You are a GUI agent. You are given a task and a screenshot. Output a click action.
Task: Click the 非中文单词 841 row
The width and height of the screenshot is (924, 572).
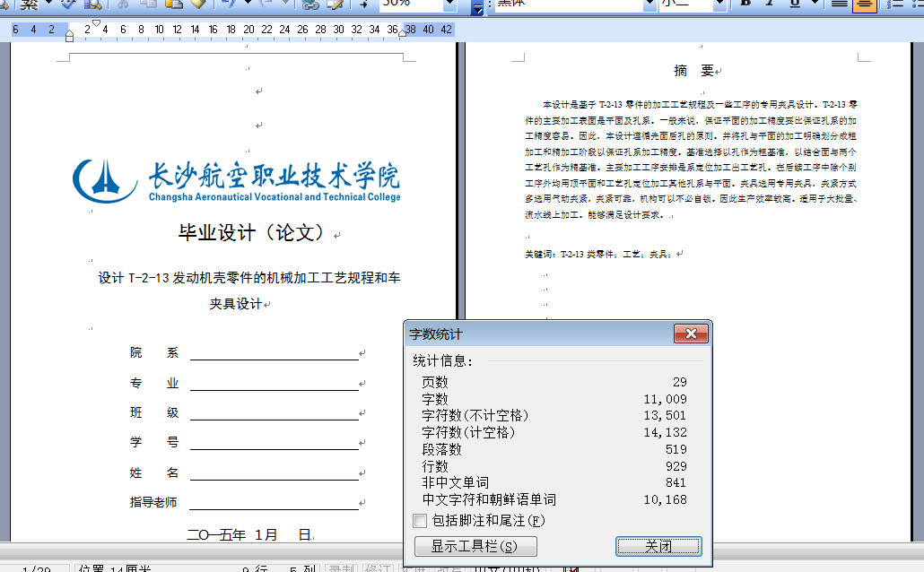tap(554, 483)
